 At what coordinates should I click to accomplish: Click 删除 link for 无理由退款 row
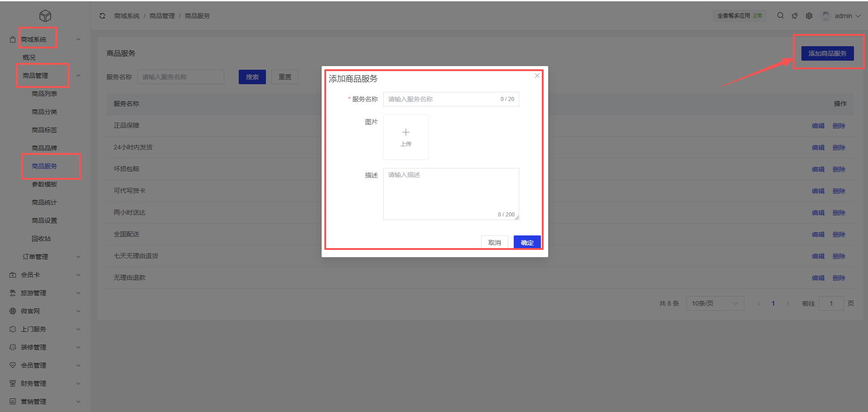839,278
